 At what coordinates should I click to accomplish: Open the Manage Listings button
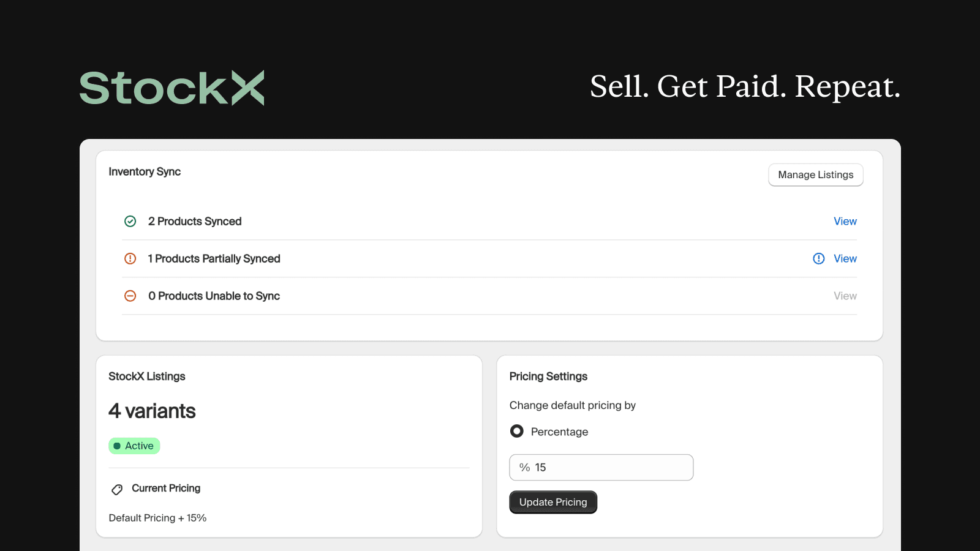click(815, 175)
